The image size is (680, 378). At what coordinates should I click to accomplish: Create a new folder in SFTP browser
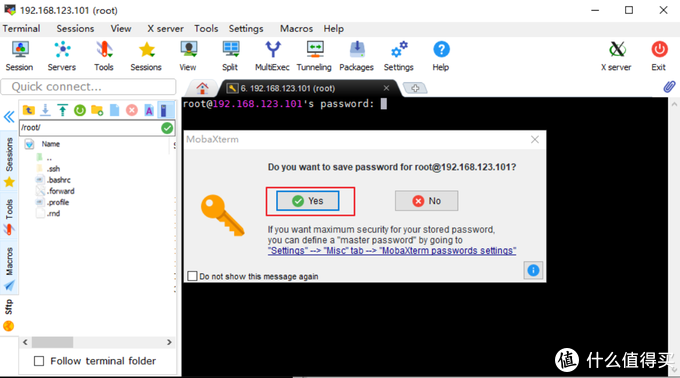coord(97,110)
